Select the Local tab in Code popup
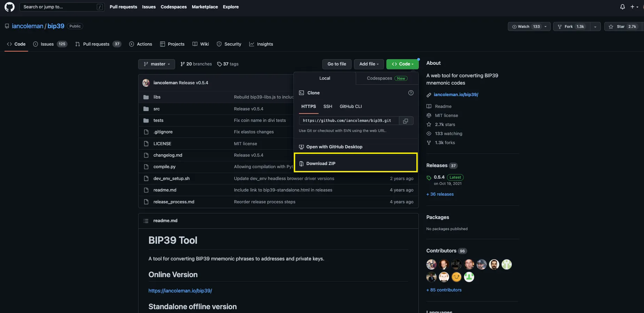 [x=325, y=78]
